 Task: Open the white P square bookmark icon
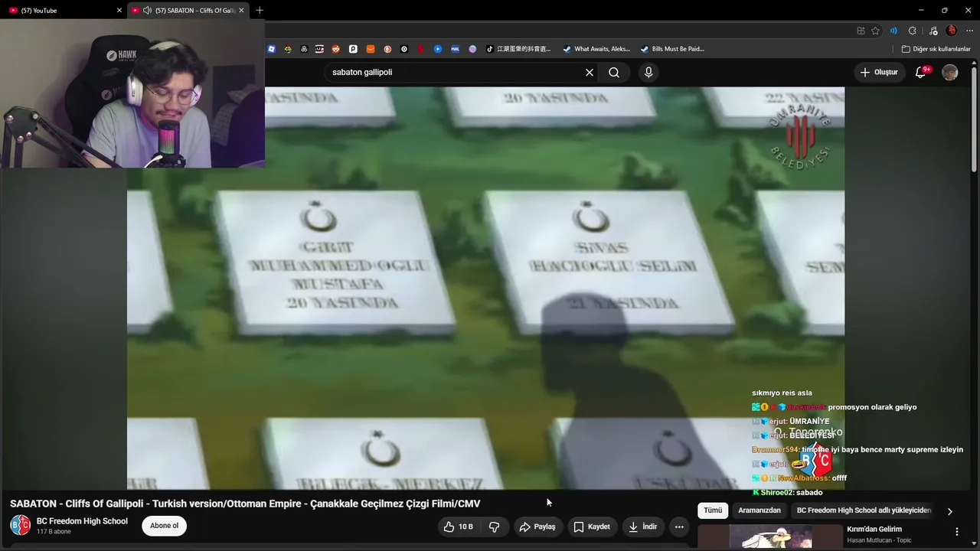pyautogui.click(x=353, y=49)
